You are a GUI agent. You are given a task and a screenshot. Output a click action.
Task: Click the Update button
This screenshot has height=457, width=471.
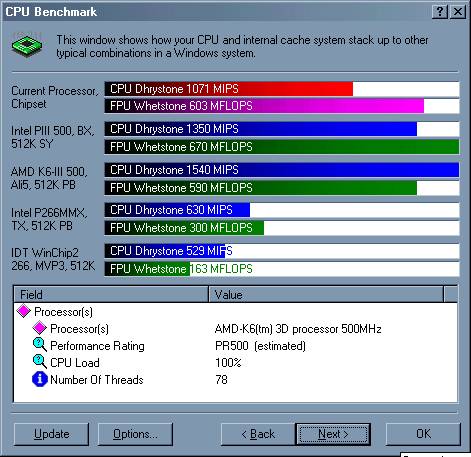52,434
